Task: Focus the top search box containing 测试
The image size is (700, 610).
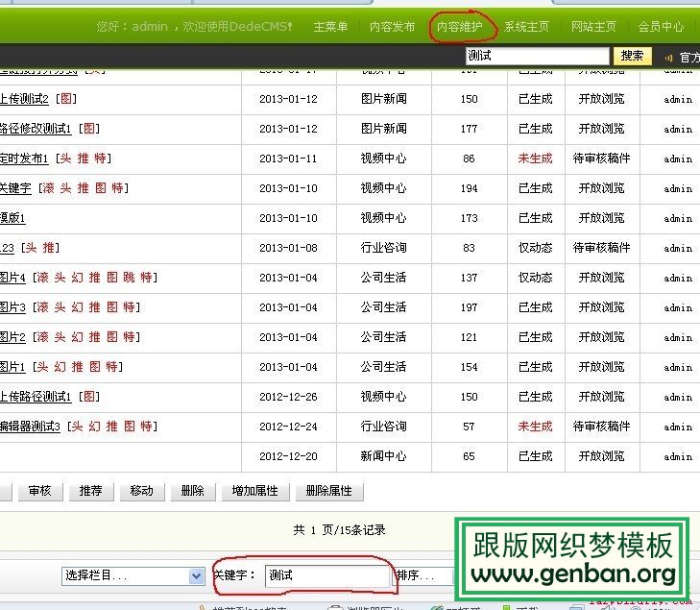Action: click(x=538, y=57)
